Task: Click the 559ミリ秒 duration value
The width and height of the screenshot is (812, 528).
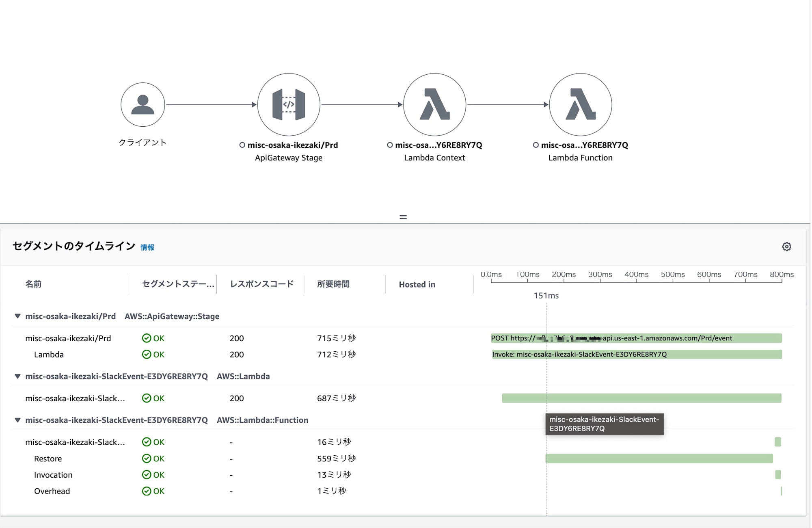Action: coord(336,459)
